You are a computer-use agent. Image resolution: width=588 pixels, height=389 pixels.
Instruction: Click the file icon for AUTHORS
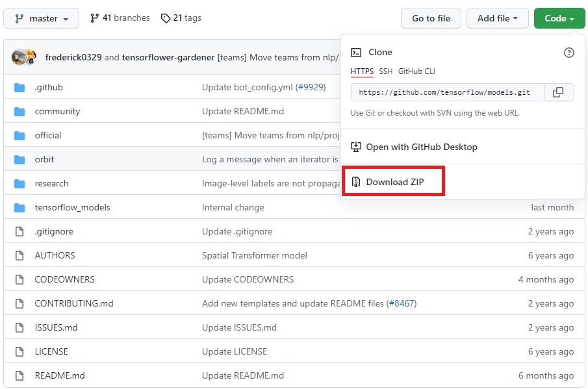[x=19, y=255]
